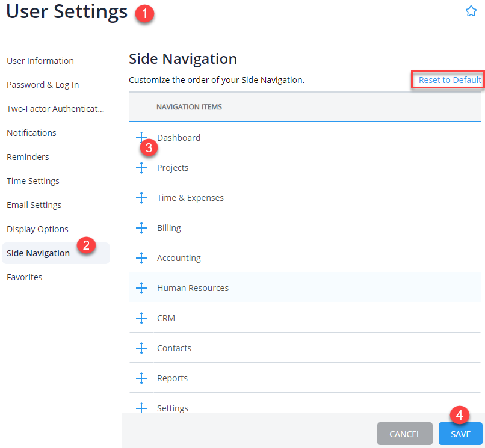Select the Side Navigation menu item
The width and height of the screenshot is (485, 448).
click(56, 253)
